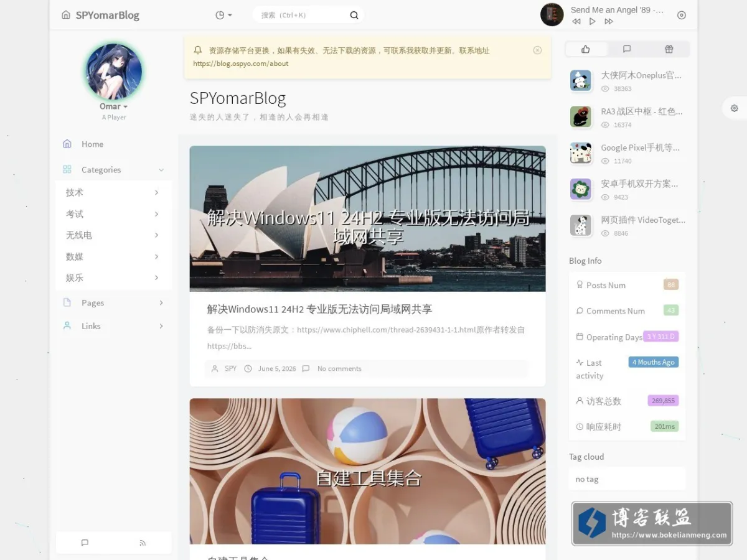Open the theme clock dropdown in header
Viewport: 747px width, 560px height.
pyautogui.click(x=223, y=15)
